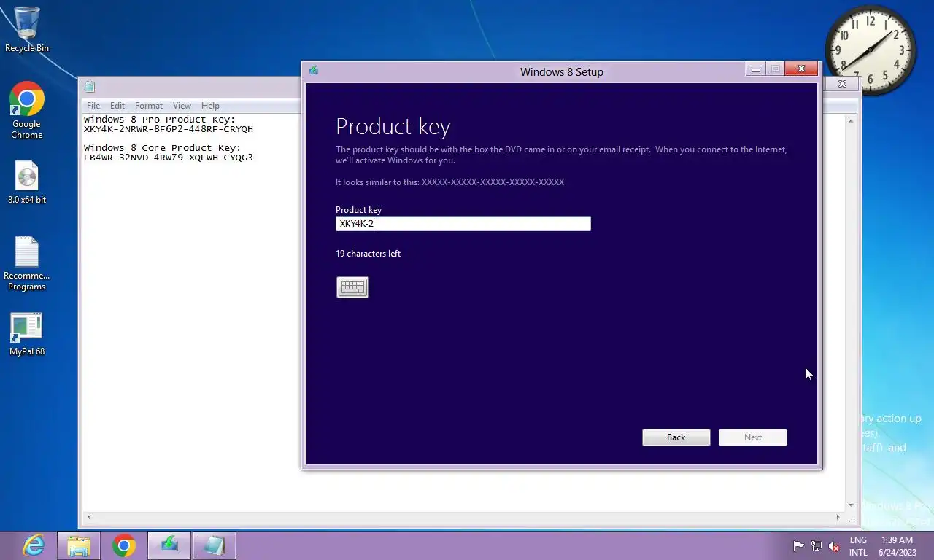Select the Windows 8 Pro key text line

point(169,129)
